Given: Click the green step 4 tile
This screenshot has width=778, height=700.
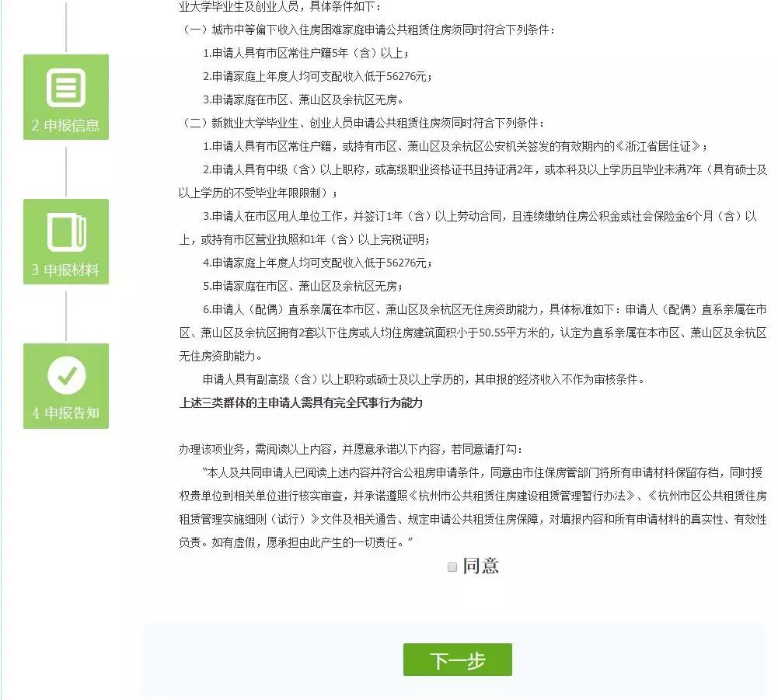Looking at the screenshot, I should coord(66,385).
